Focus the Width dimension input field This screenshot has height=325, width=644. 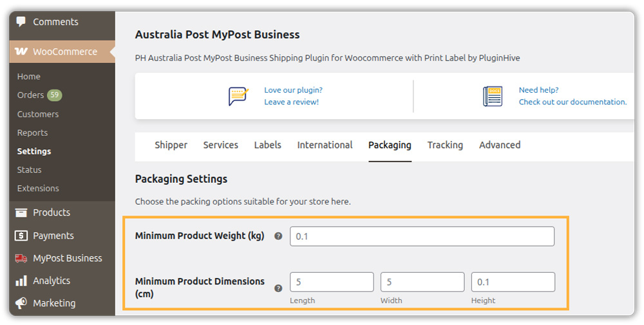coord(422,282)
